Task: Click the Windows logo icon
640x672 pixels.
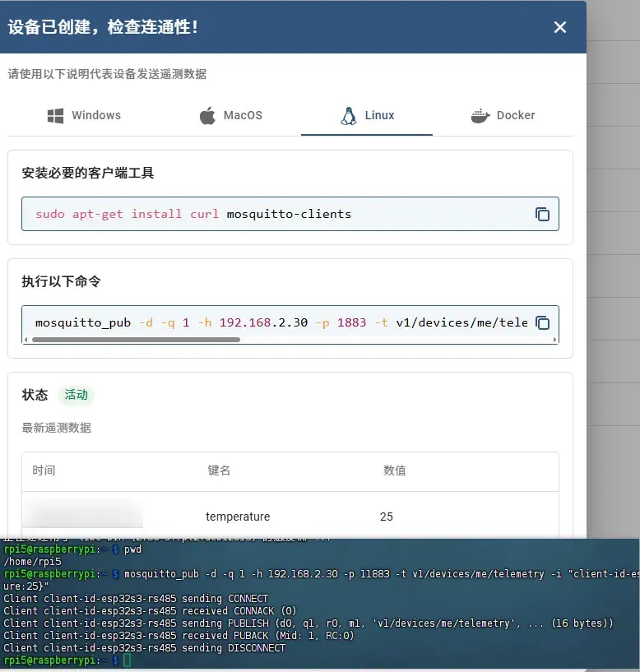Action: pyautogui.click(x=55, y=116)
